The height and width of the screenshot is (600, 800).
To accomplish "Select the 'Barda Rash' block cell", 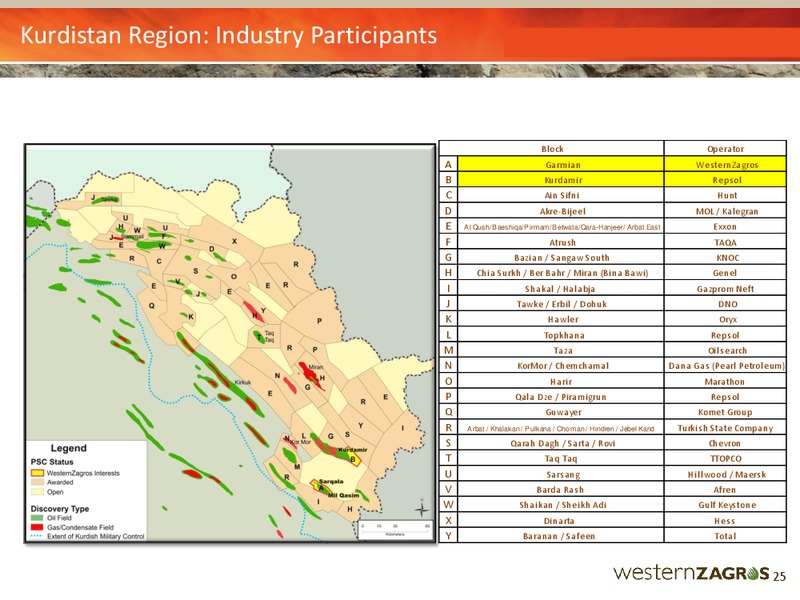I will click(x=561, y=489).
